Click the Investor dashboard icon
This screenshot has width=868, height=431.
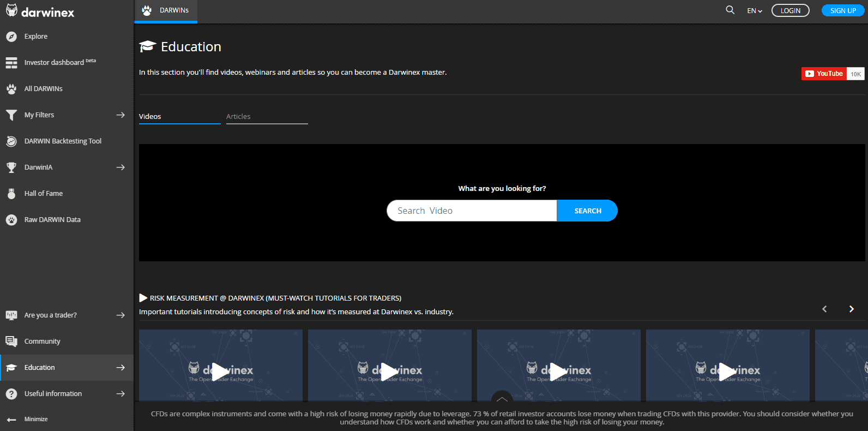[x=11, y=63]
